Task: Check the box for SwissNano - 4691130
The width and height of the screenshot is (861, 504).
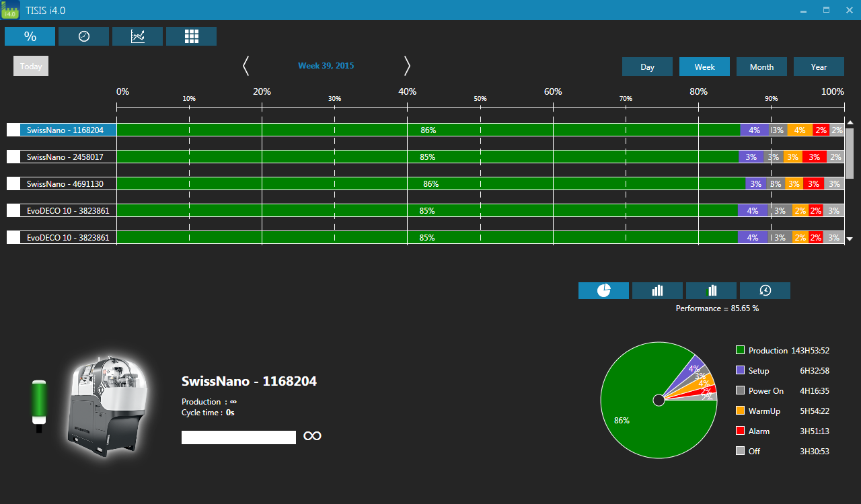Action: pyautogui.click(x=13, y=183)
